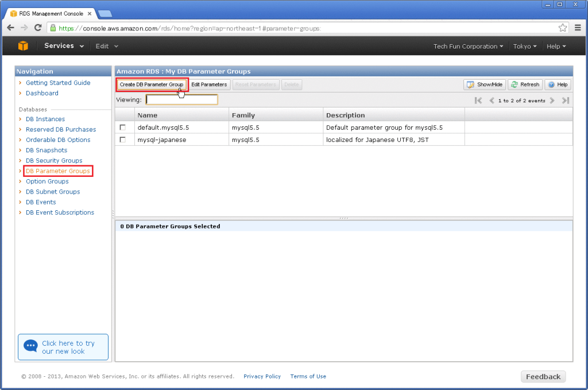The width and height of the screenshot is (588, 390).
Task: Click the navigation panel collapse handle
Action: pyautogui.click(x=113, y=214)
